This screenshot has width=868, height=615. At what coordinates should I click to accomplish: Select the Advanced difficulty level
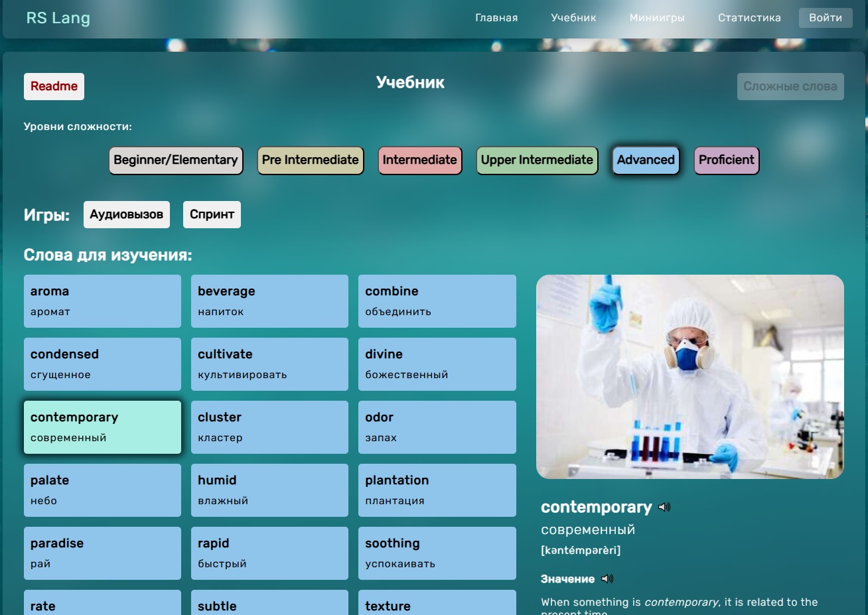645,160
